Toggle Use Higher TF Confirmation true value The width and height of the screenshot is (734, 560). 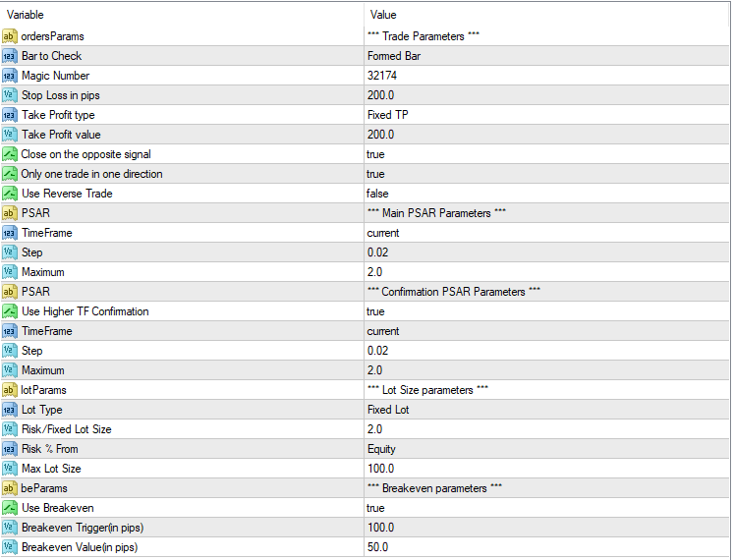point(546,311)
